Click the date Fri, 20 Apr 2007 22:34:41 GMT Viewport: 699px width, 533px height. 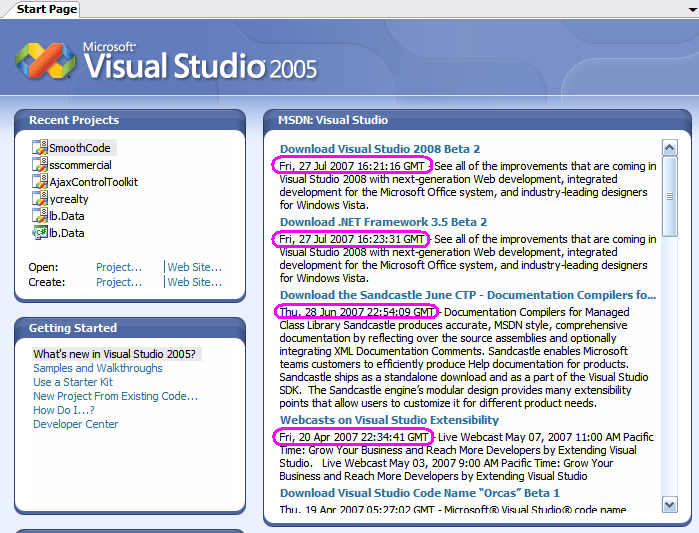point(354,437)
